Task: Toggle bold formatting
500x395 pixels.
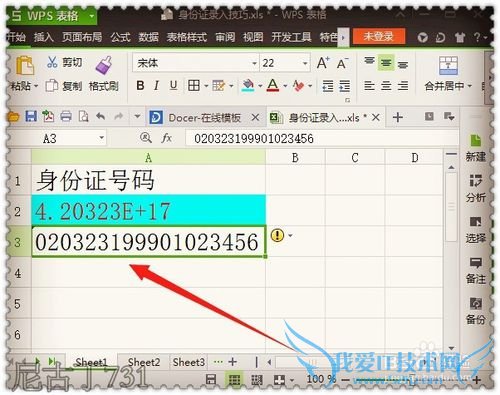Action: tap(140, 86)
